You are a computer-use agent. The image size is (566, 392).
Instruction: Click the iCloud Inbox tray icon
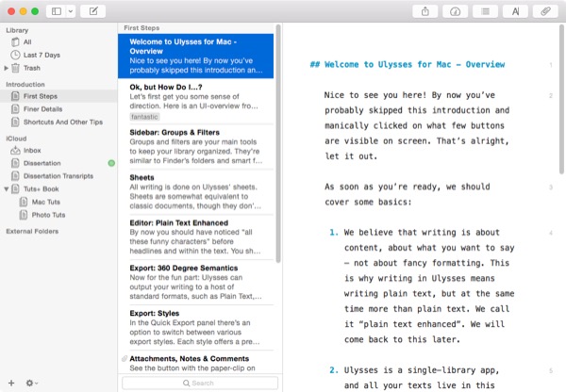(x=15, y=151)
